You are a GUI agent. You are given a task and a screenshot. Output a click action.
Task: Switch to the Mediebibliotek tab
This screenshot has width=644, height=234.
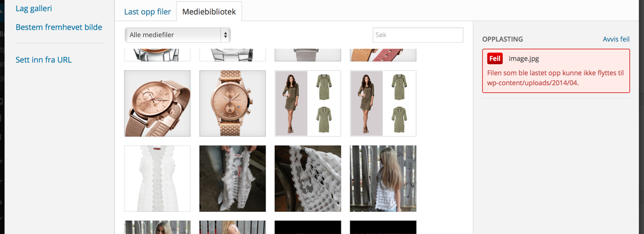pyautogui.click(x=209, y=12)
